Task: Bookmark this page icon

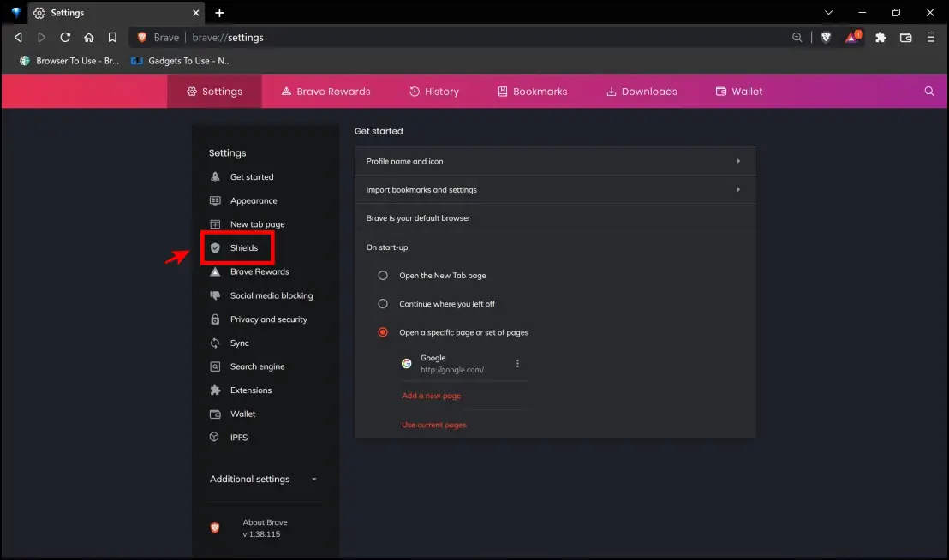Action: coord(112,38)
